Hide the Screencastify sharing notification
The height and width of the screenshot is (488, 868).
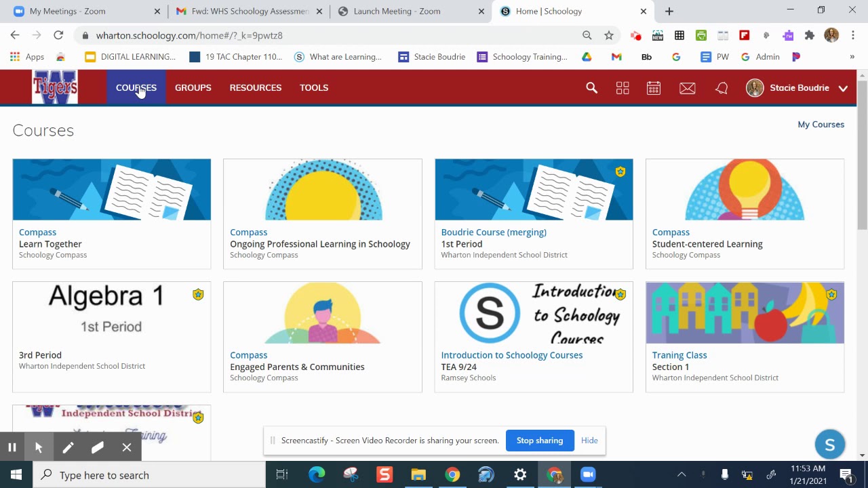click(589, 441)
